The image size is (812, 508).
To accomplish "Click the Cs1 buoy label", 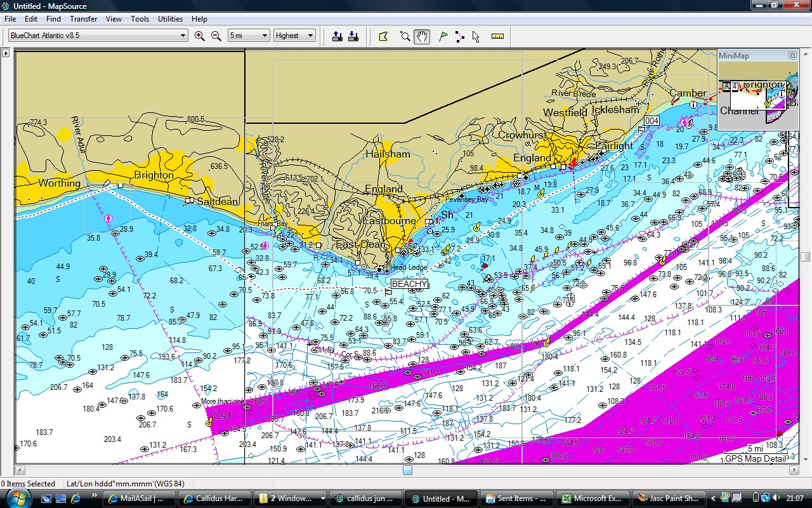I will click(x=223, y=415).
